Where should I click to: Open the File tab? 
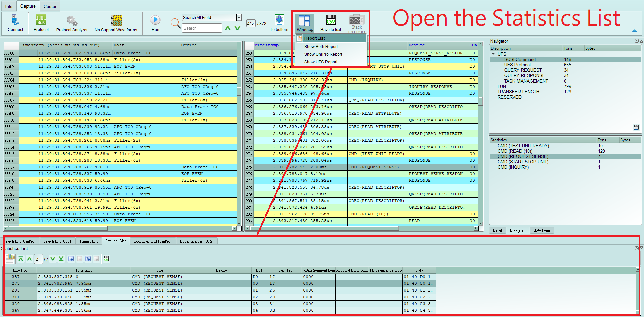point(9,6)
